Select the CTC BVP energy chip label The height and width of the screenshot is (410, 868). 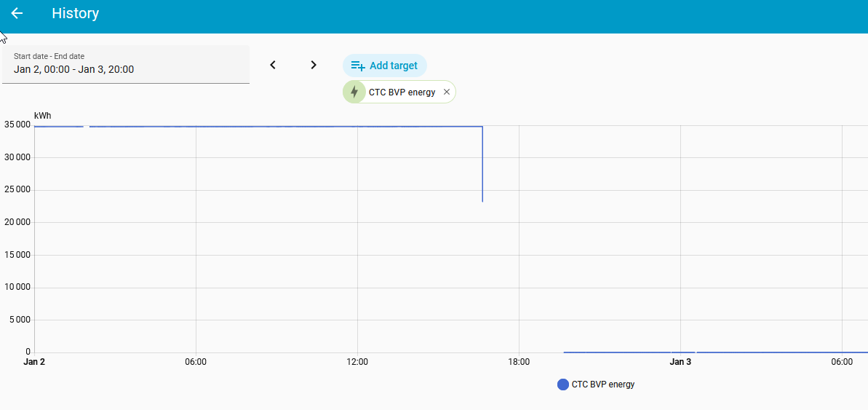[402, 92]
